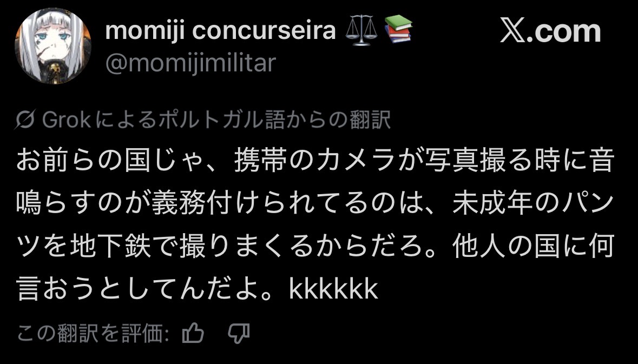Tap the Grok translation source label

(203, 121)
